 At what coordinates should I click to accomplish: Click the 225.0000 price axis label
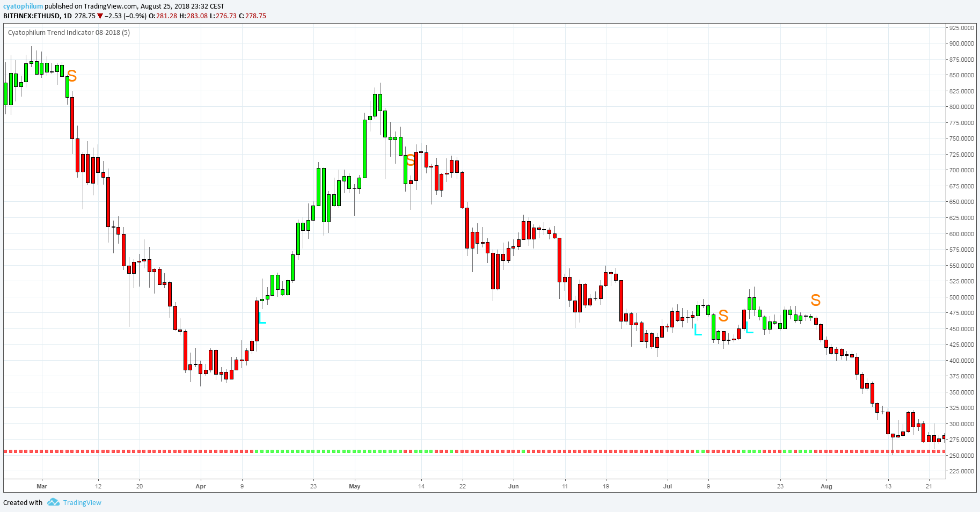click(x=961, y=471)
